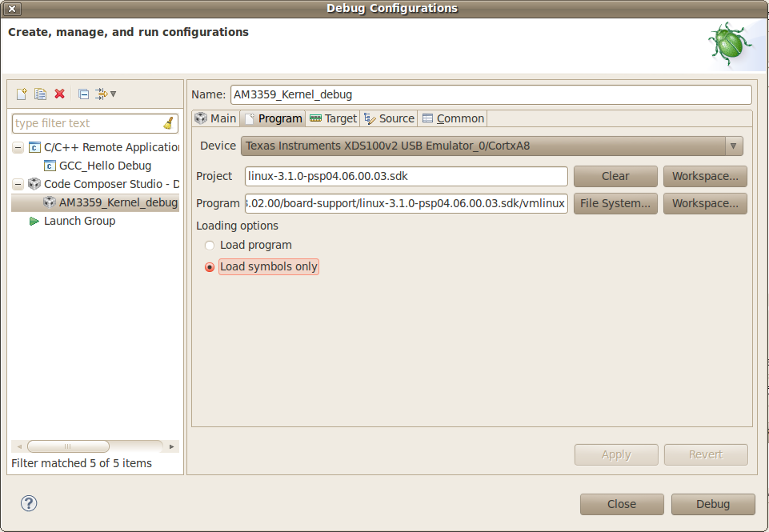
Task: Collapse all configurations icon
Action: (x=84, y=94)
